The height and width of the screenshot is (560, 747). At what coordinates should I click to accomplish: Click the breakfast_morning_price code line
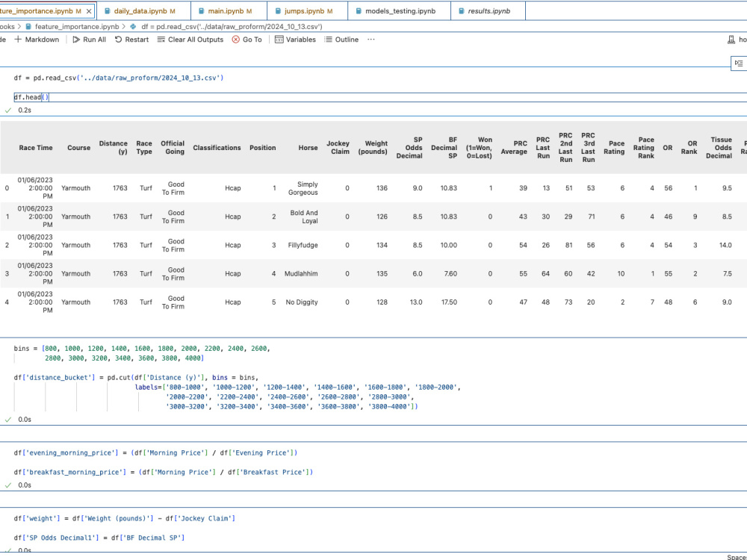coord(164,473)
